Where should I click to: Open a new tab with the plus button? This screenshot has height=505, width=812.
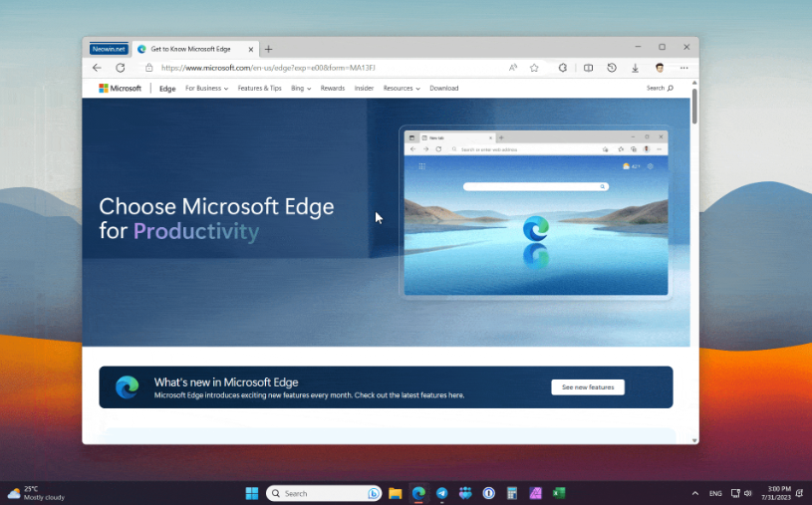(268, 49)
